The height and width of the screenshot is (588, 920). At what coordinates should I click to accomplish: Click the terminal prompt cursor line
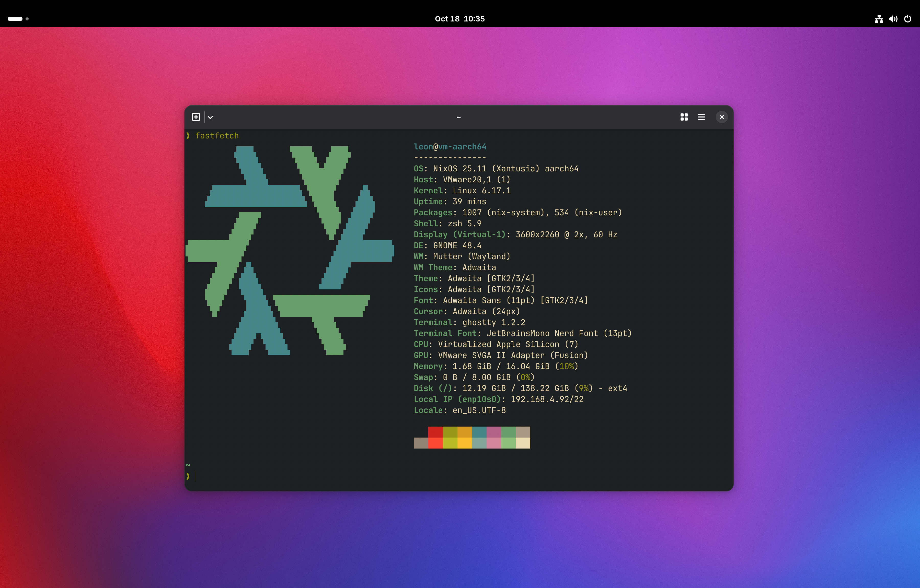tap(195, 476)
